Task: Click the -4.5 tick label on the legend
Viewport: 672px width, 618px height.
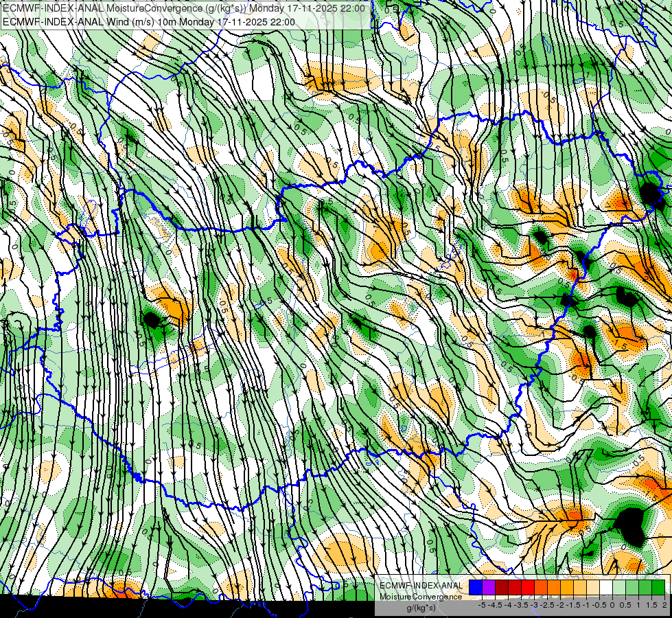Action: pos(495,605)
